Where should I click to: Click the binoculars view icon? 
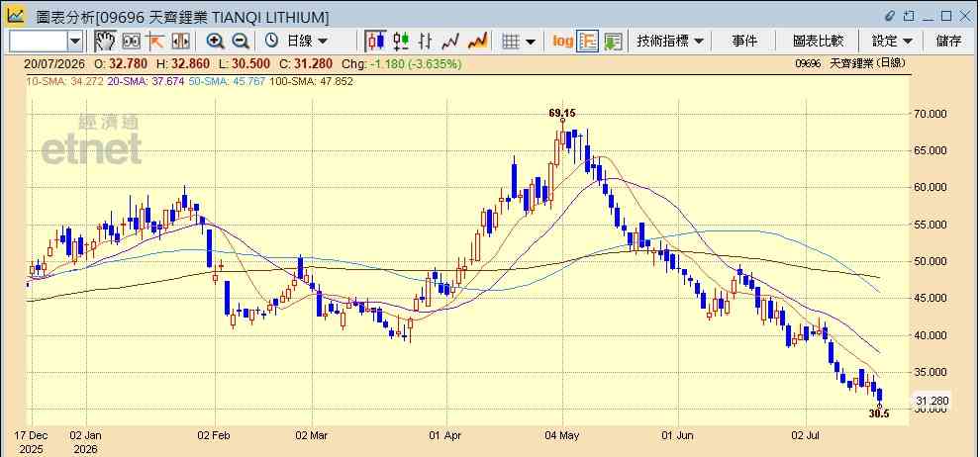131,42
